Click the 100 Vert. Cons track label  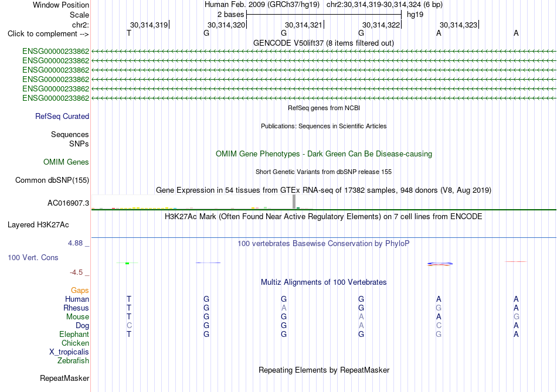pos(33,257)
